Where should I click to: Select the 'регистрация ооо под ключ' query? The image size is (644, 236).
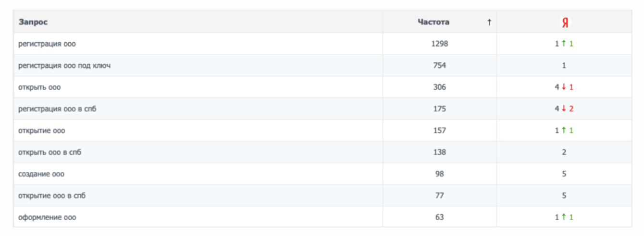point(64,66)
